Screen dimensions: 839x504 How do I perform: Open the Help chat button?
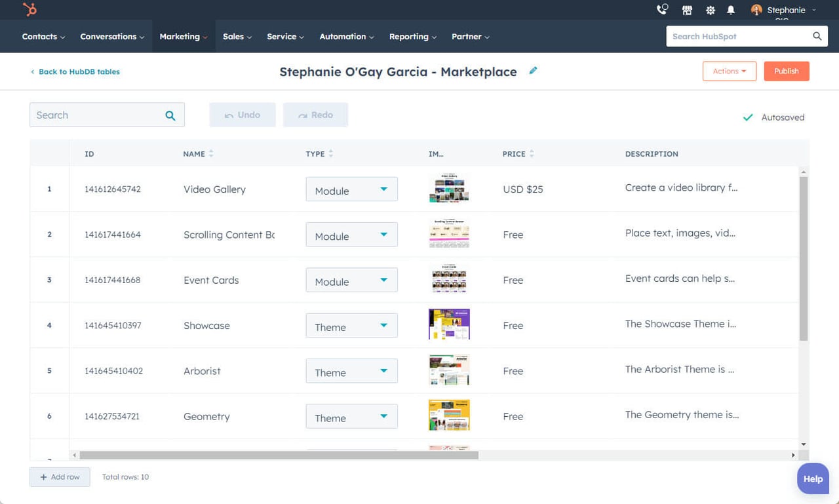(813, 479)
